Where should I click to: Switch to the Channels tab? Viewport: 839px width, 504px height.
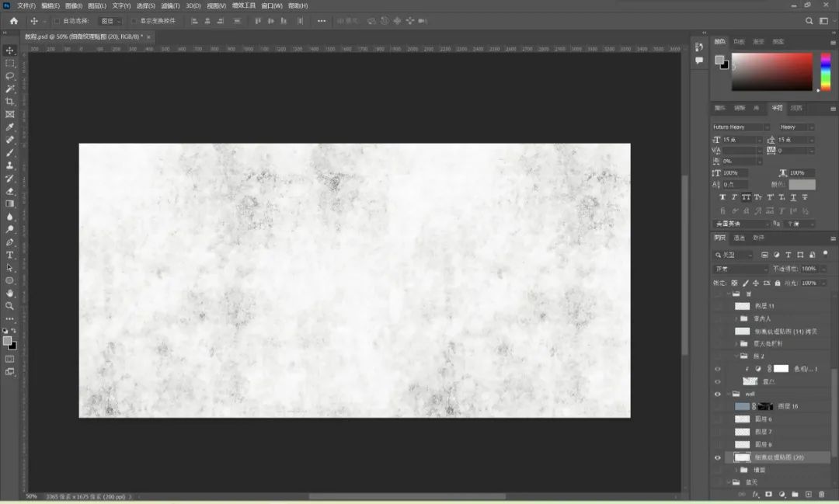[x=740, y=238]
